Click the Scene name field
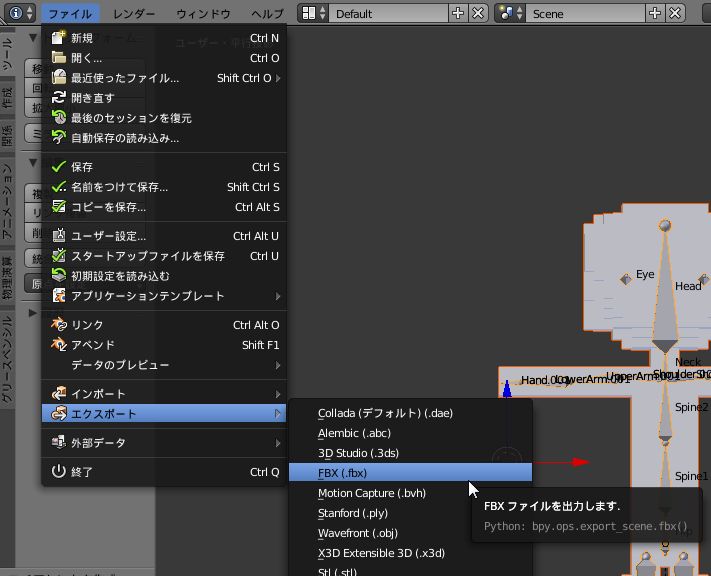The height and width of the screenshot is (576, 711). (x=585, y=13)
